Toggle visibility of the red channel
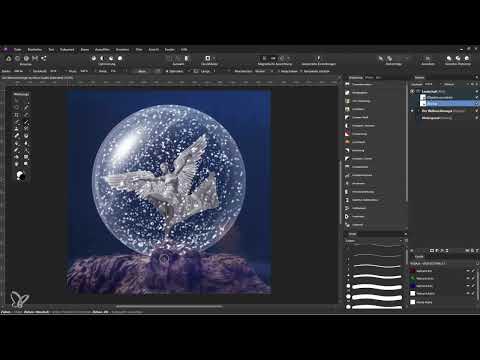This screenshot has height=360, width=480. click(x=468, y=271)
